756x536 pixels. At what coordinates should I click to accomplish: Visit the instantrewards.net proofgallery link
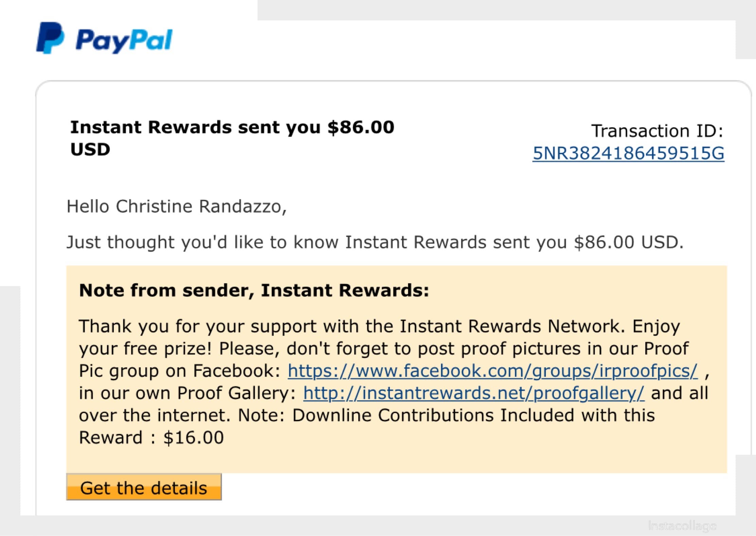click(474, 393)
